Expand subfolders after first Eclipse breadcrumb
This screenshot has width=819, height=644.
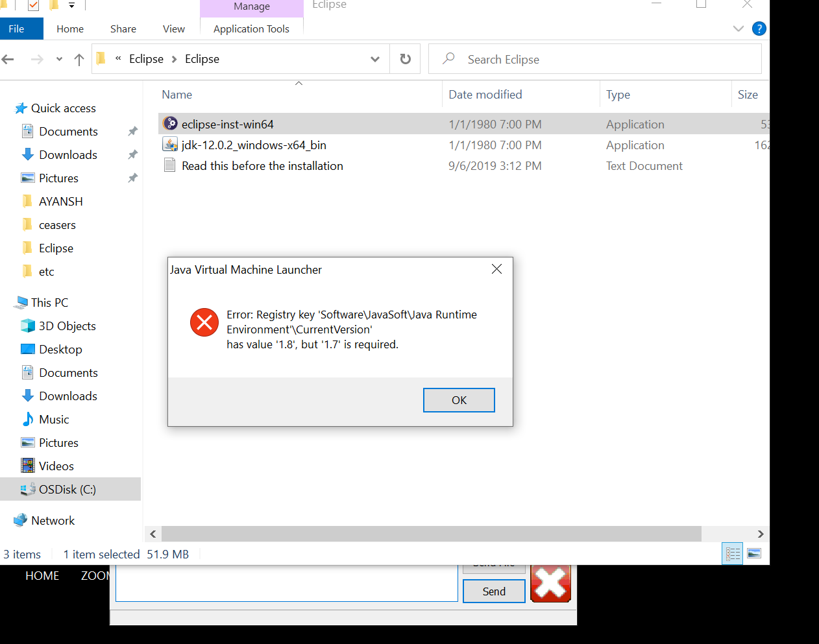coord(174,59)
